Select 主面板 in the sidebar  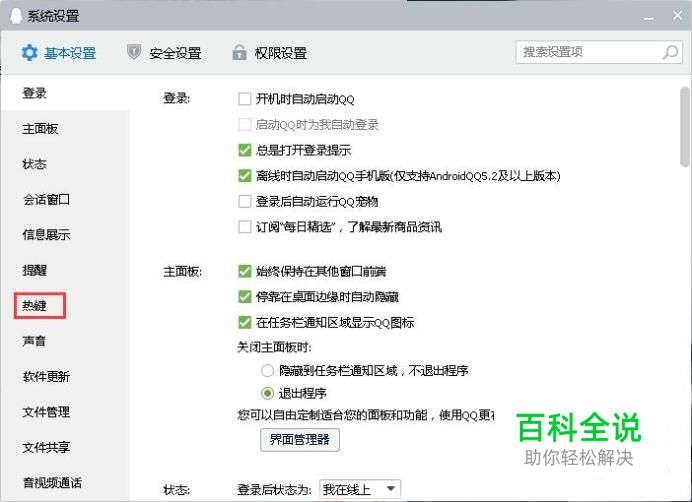pos(40,128)
